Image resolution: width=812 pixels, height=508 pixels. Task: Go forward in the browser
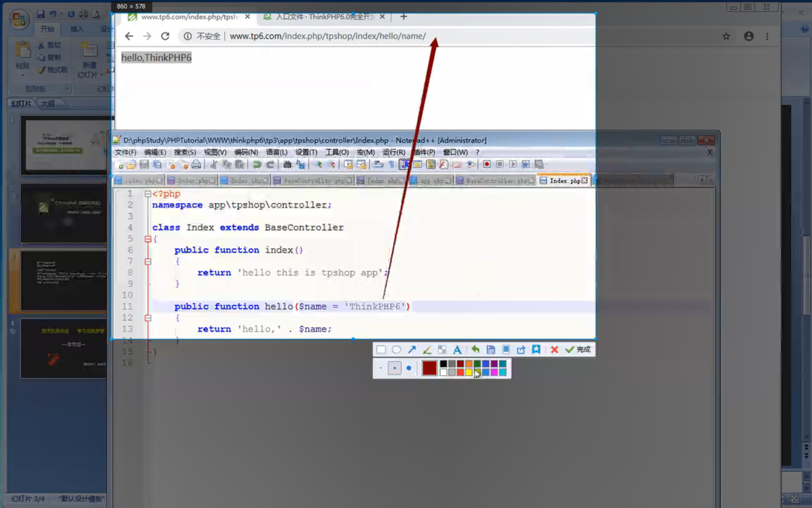147,36
